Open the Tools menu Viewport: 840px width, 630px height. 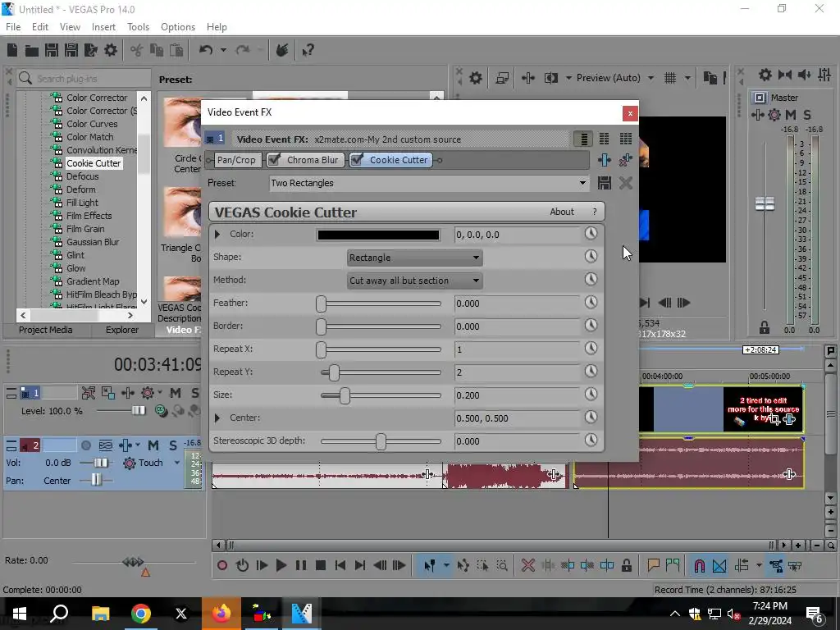(138, 27)
